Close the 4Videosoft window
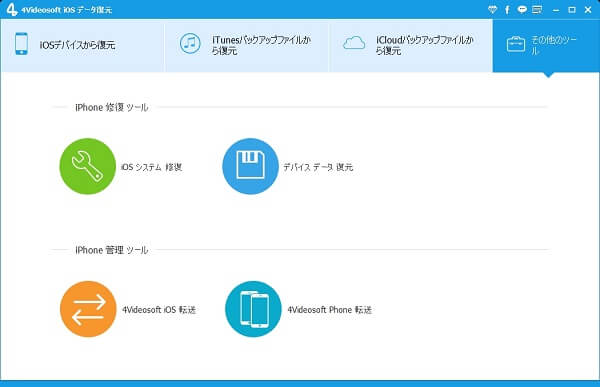600x387 pixels. [x=588, y=10]
